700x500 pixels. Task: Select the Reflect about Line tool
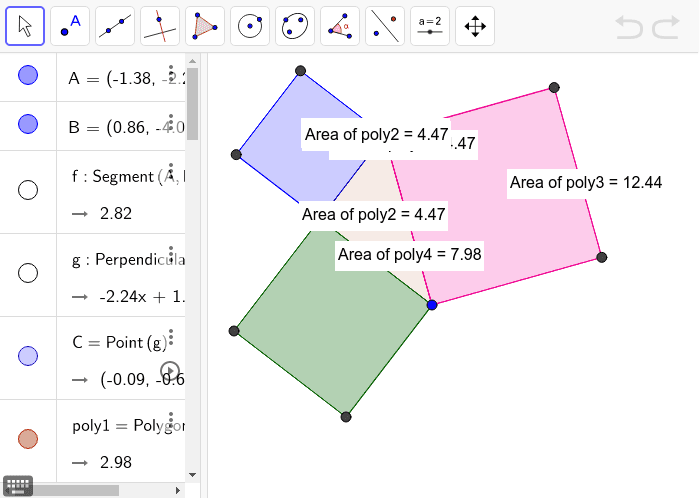tap(385, 26)
